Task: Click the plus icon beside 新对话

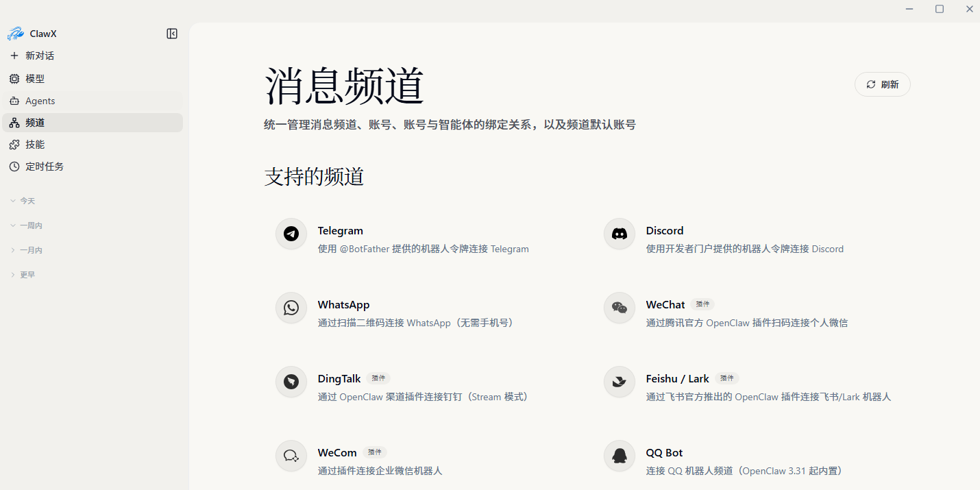Action: [x=14, y=56]
